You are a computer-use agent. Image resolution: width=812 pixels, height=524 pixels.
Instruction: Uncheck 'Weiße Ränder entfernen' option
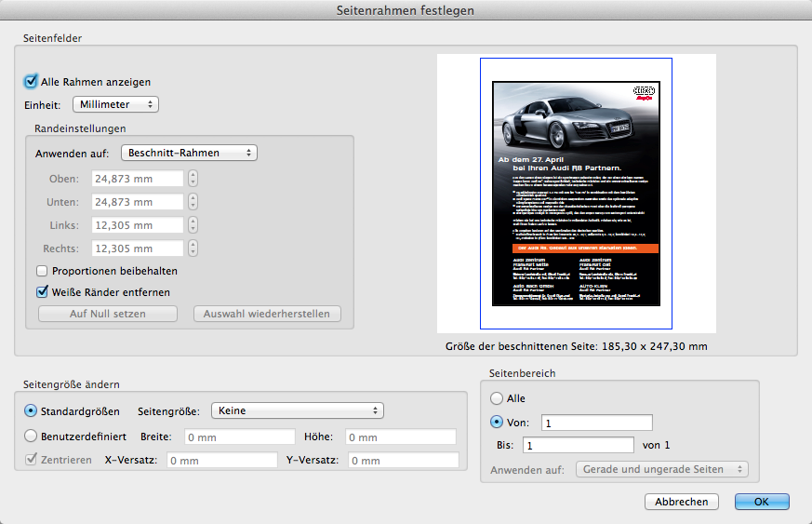tap(42, 291)
